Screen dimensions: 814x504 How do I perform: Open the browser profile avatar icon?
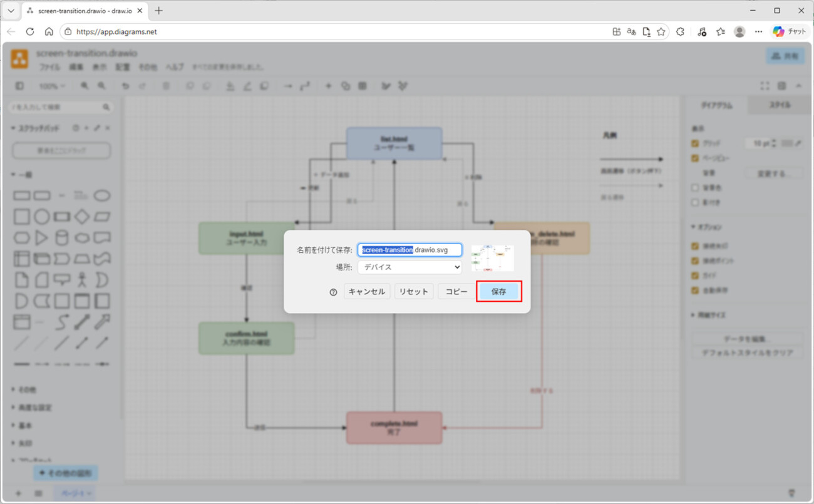739,32
